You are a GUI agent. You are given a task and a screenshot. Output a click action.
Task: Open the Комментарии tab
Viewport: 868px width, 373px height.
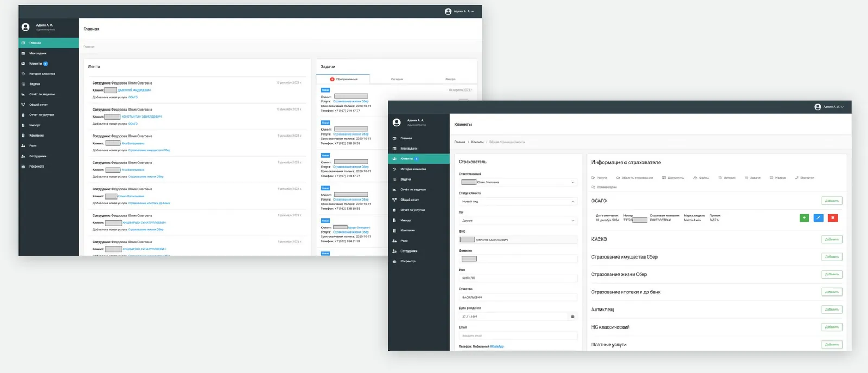[604, 187]
